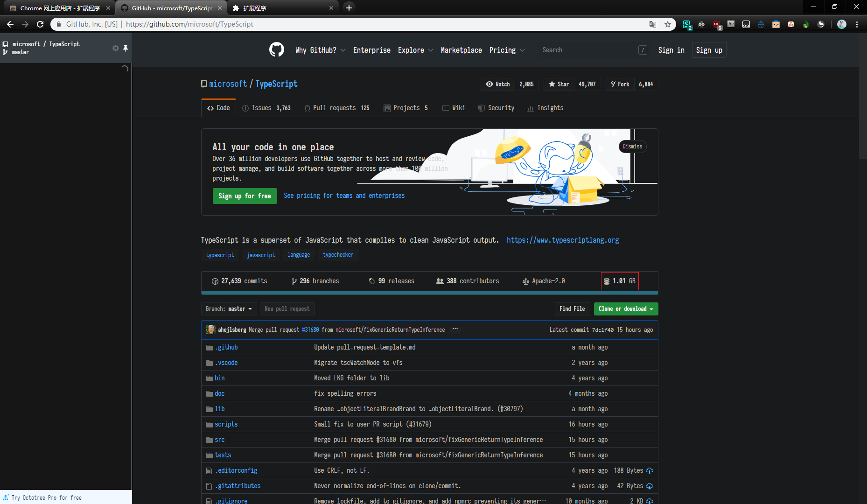Download .gitattributes via cloud icon
Viewport: 867px width, 504px height.
click(x=650, y=486)
